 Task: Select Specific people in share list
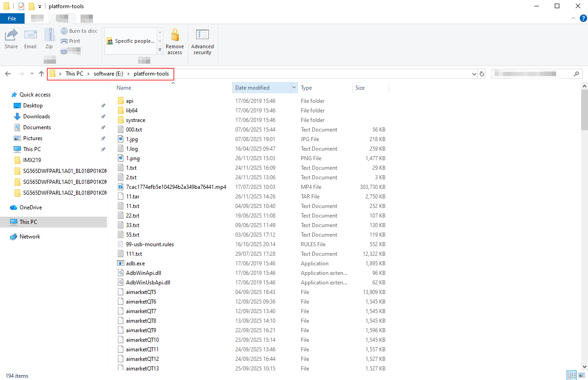[x=131, y=41]
